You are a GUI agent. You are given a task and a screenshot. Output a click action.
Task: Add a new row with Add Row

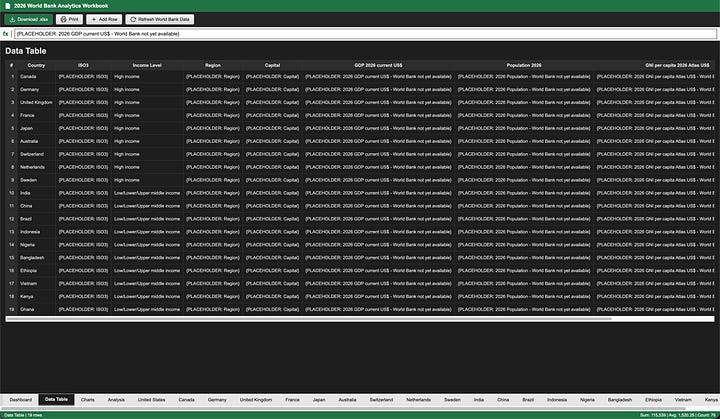[104, 19]
